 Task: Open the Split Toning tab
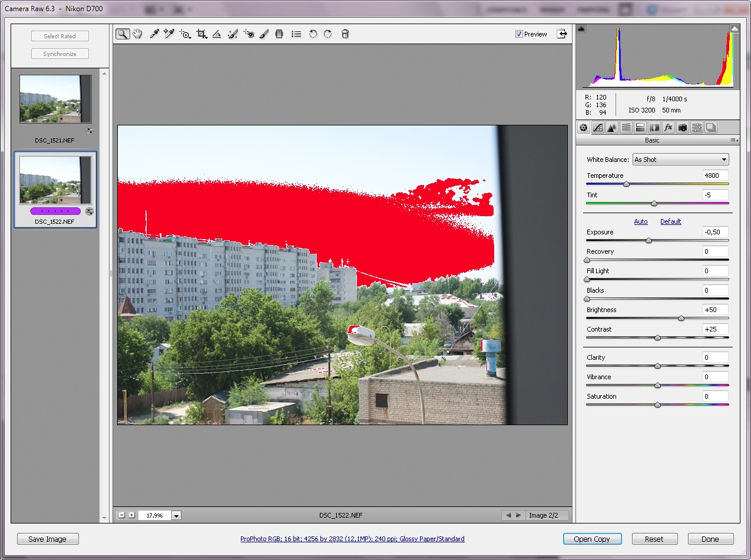click(x=640, y=127)
